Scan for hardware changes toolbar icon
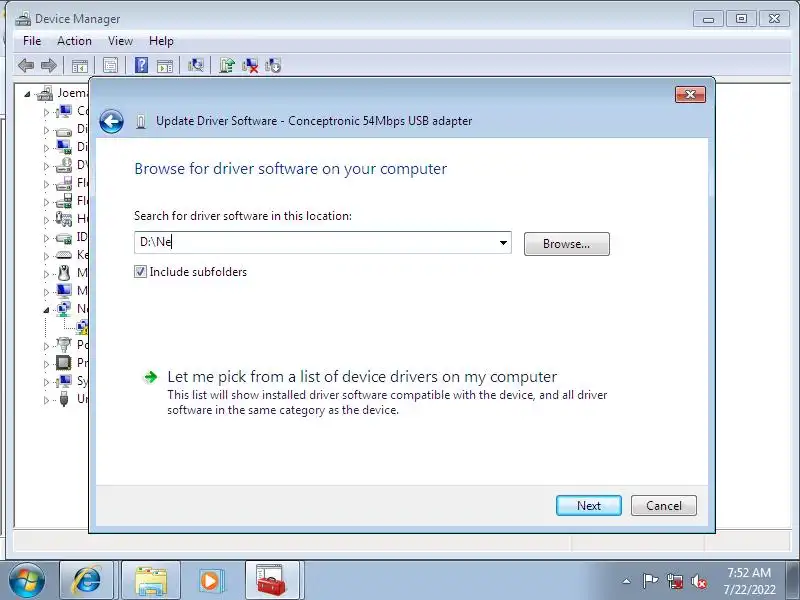The image size is (800, 600). pos(195,66)
